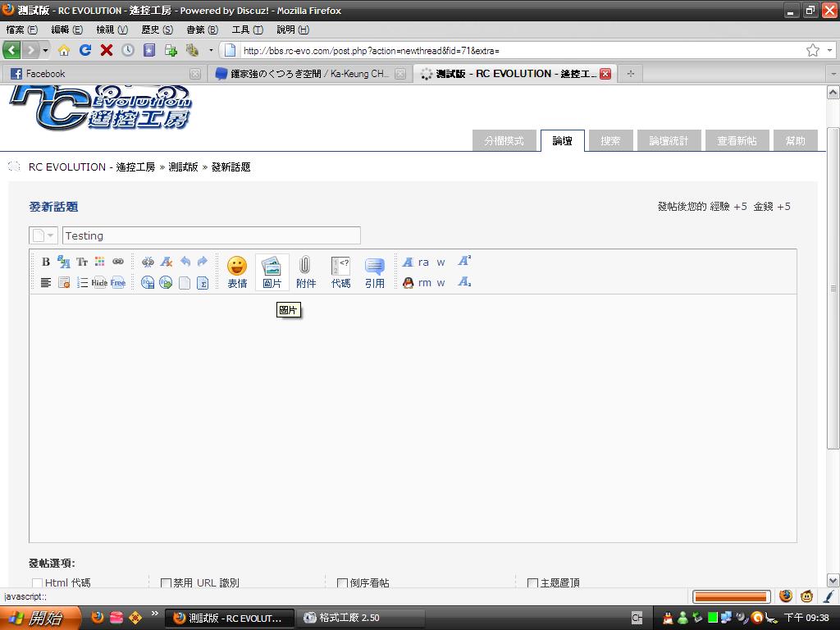This screenshot has width=840, height=630.
Task: Check the 禁用 URL 識別 option
Action: click(x=166, y=583)
